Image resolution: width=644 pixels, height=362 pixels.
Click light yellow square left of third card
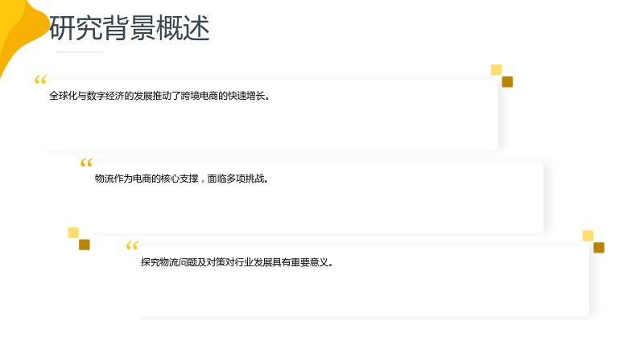(x=73, y=232)
